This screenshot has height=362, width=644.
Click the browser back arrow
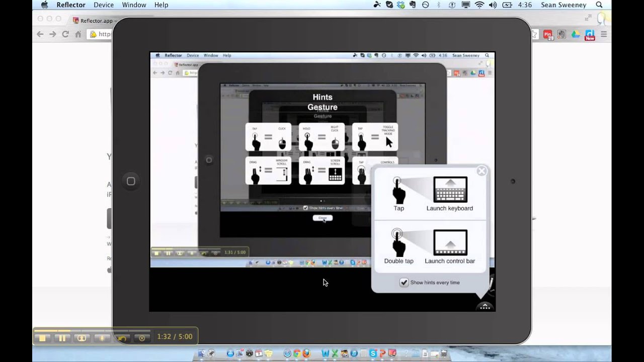[40, 34]
